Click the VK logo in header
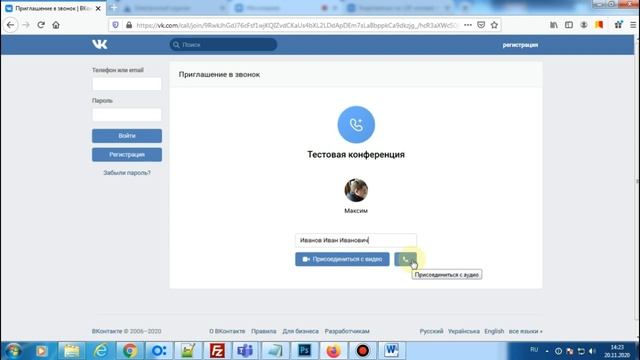This screenshot has height=360, width=640. point(99,44)
